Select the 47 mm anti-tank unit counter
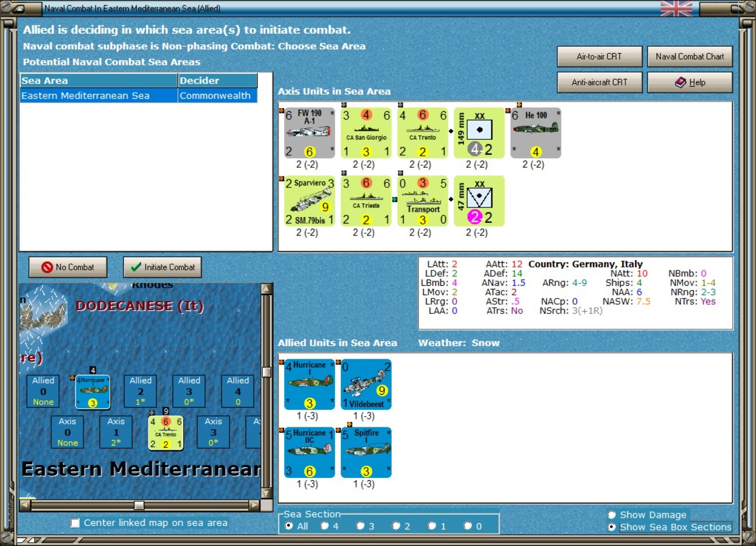This screenshot has height=546, width=756. click(479, 201)
